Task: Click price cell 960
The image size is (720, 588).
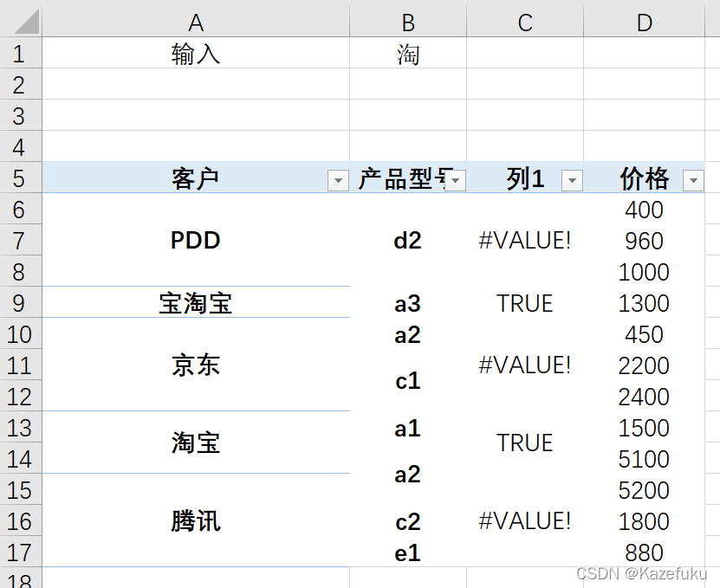Action: tap(645, 240)
